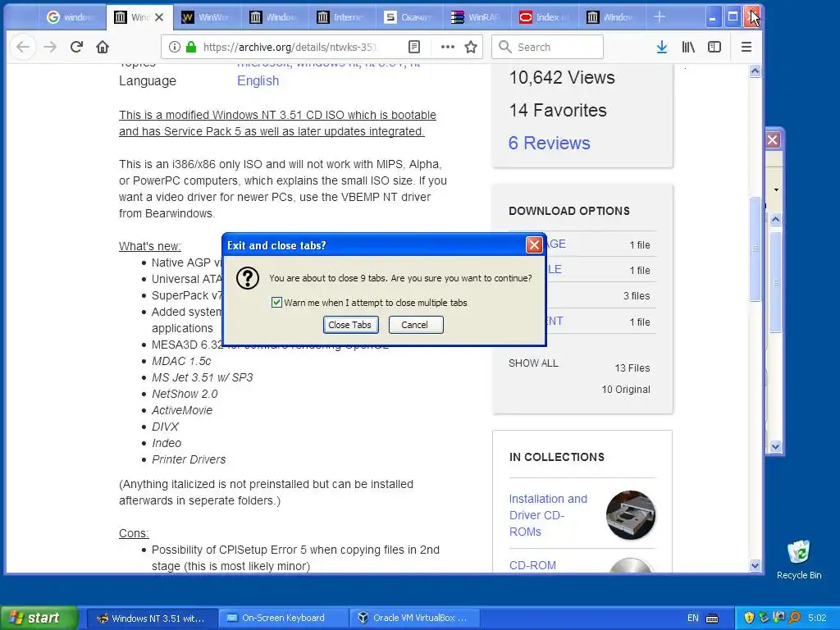Show site information icon in address bar
The image size is (840, 630).
pos(174,47)
